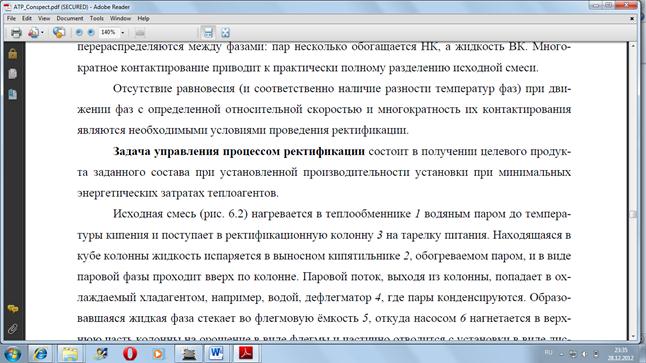Go to previous page with blue arrow
The image size is (646, 363).
click(79, 33)
